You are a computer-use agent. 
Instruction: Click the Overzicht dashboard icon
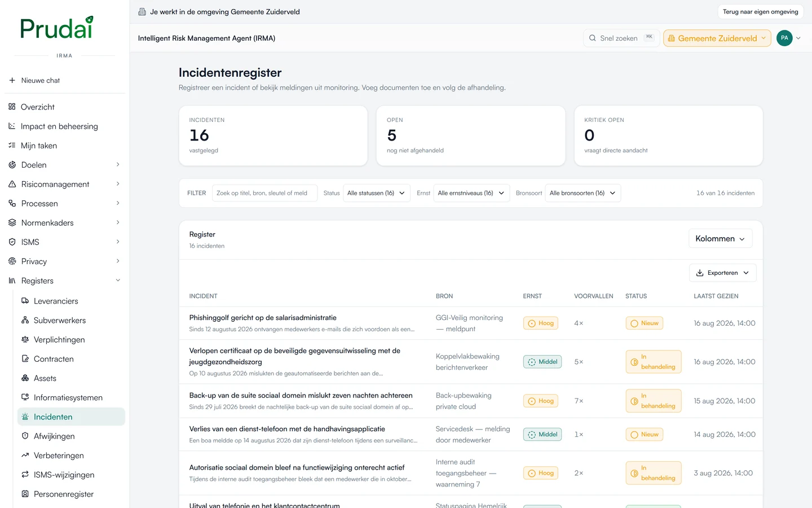(12, 107)
